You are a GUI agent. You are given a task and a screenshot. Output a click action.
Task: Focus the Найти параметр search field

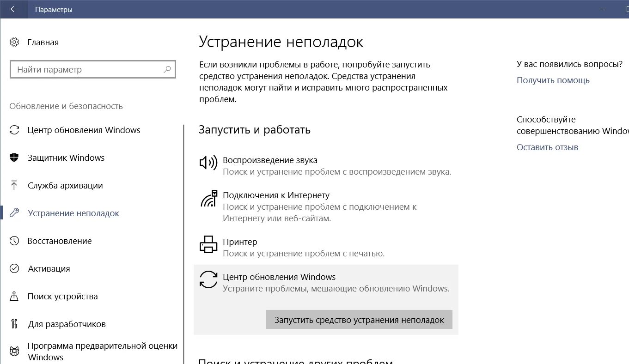pyautogui.click(x=92, y=70)
